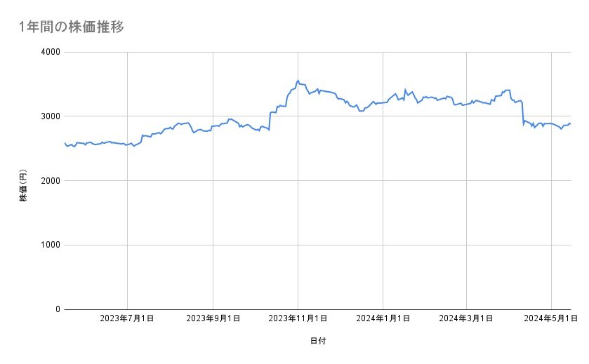Click the 4000 label on the vertical axis

(48, 52)
